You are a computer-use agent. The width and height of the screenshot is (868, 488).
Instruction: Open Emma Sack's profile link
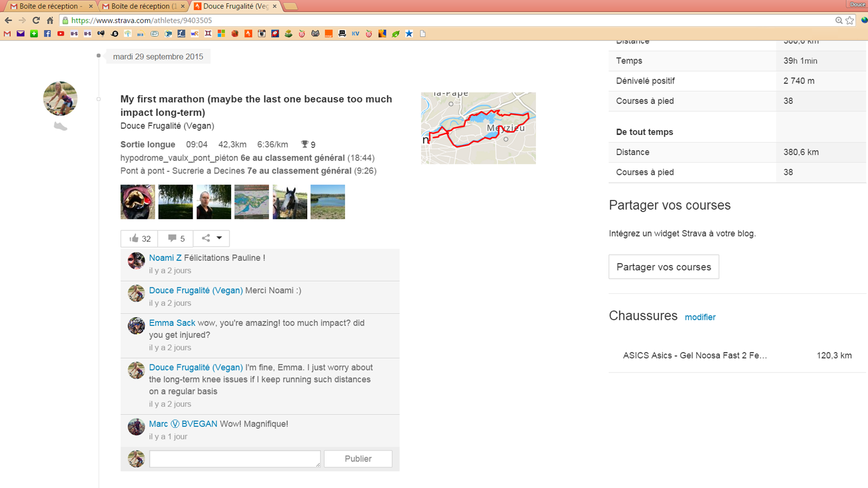click(172, 323)
